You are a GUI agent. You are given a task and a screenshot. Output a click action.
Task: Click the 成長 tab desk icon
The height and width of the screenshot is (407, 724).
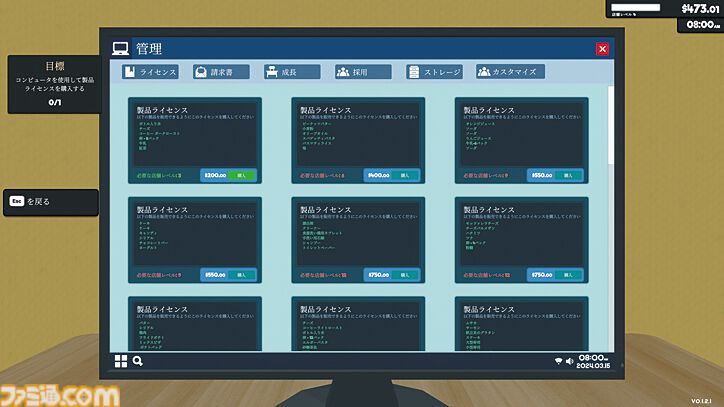(x=273, y=72)
